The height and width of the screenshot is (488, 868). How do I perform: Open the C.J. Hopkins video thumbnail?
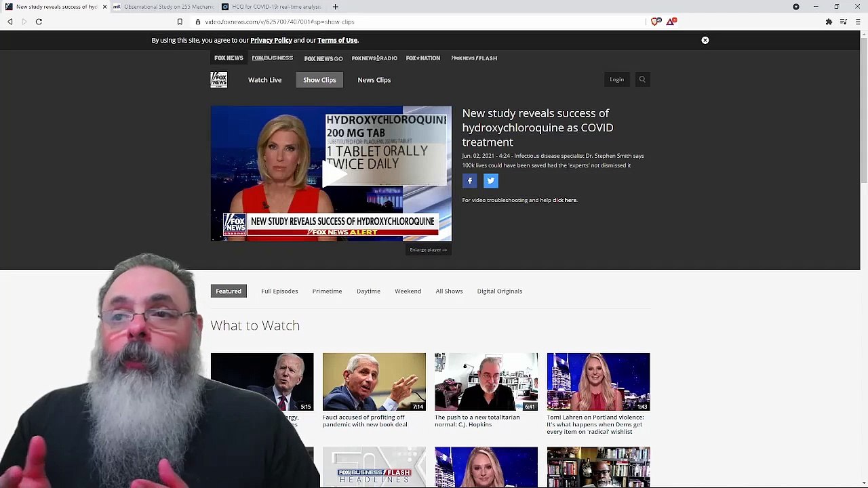click(486, 382)
